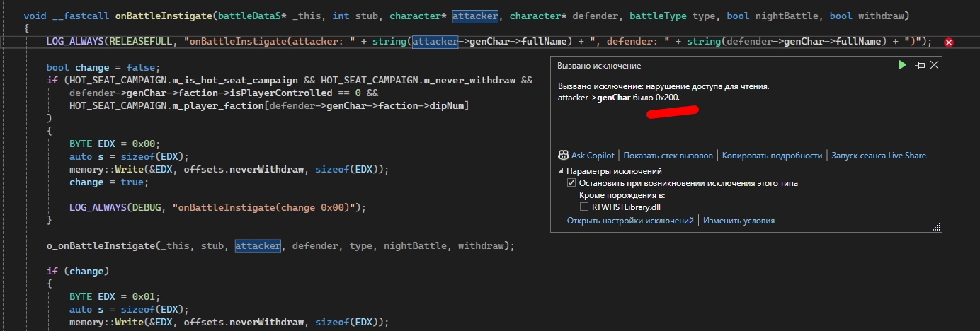Close the exception helper popup

click(934, 65)
